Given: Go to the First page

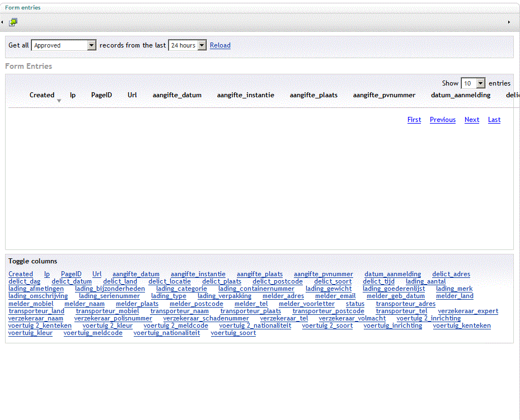Looking at the screenshot, I should [414, 120].
